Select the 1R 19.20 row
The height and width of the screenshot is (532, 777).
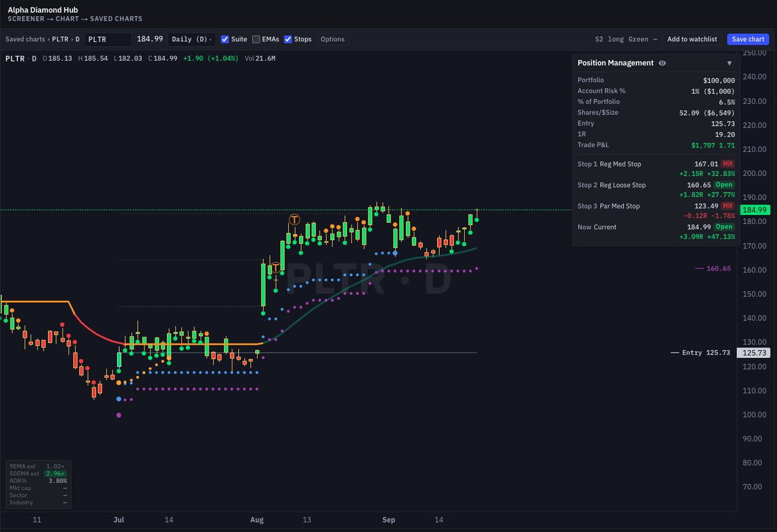pos(656,134)
